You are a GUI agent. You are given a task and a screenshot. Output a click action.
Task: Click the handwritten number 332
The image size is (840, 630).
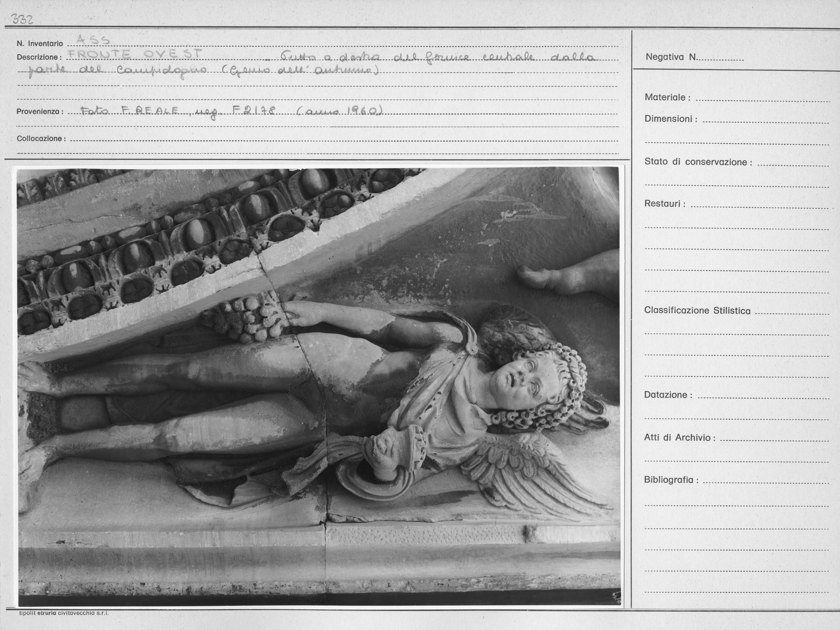tap(22, 19)
